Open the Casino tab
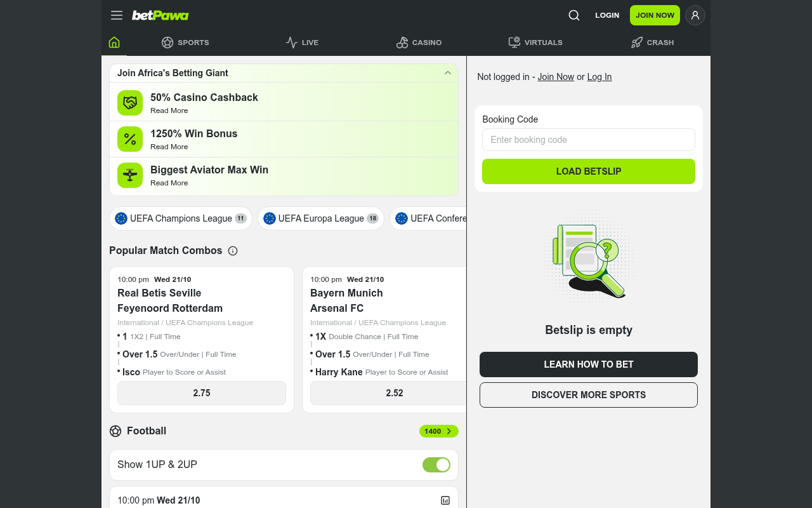The image size is (812, 508). click(419, 43)
